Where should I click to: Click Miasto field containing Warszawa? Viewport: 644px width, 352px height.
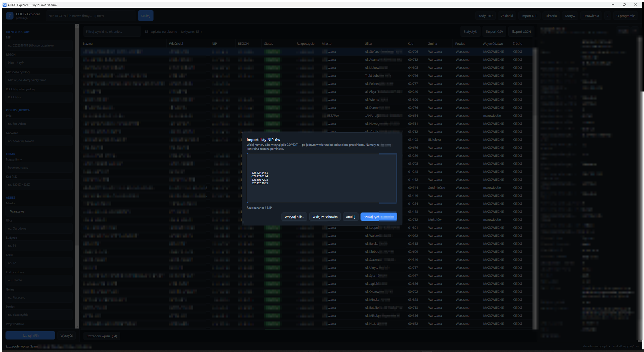point(39,211)
